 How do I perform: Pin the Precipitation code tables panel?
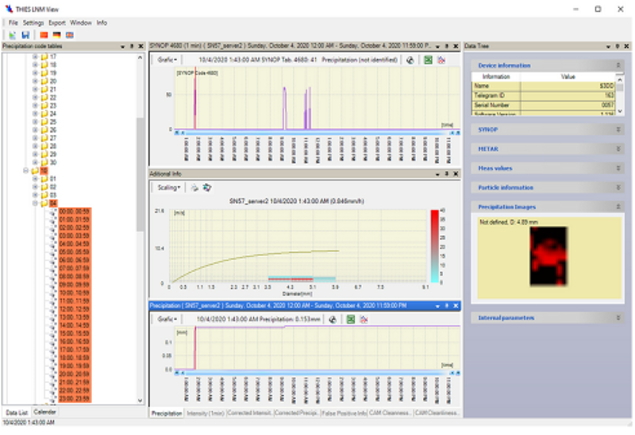(132, 47)
